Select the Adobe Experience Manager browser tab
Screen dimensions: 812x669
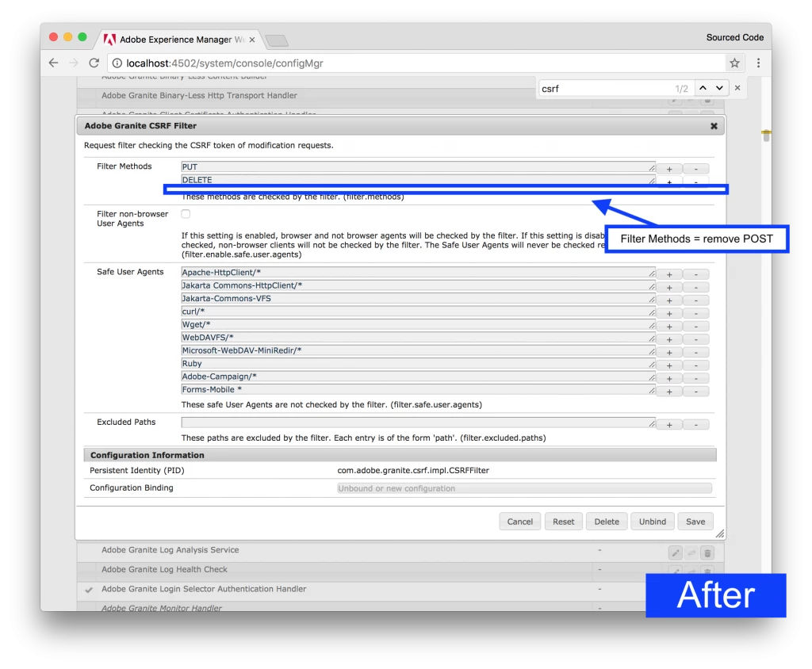pyautogui.click(x=179, y=40)
